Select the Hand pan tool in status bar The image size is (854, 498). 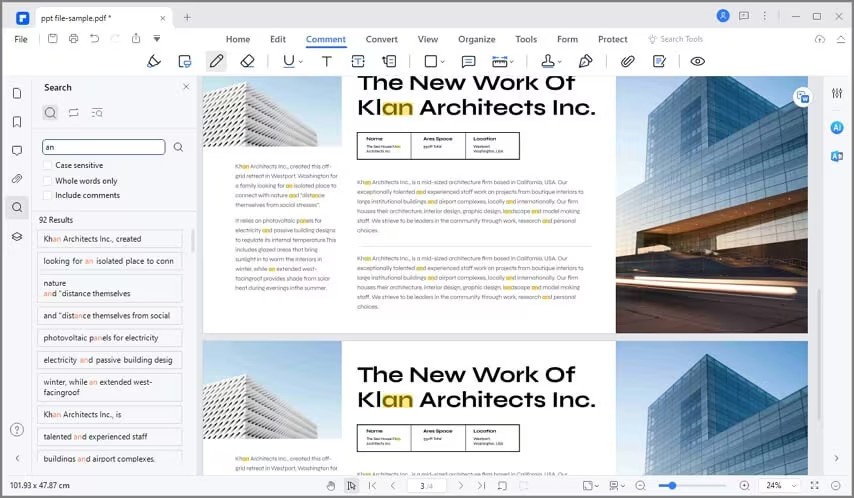331,485
